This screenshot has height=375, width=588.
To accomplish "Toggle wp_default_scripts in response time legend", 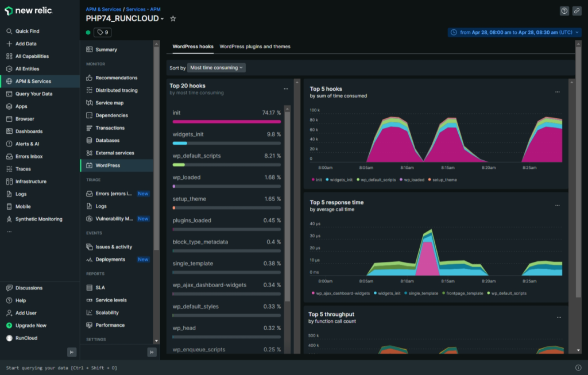I will 506,293.
